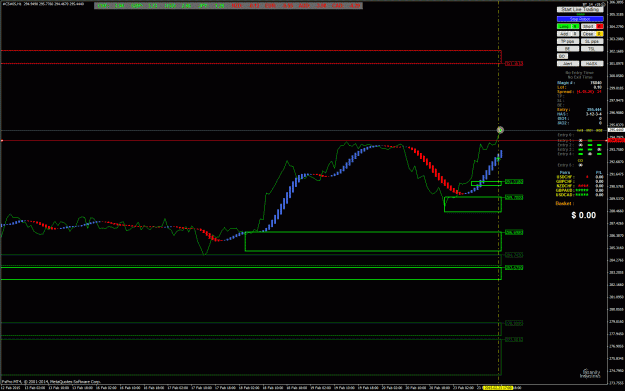
Task: Click the Magic # label in panel
Action: point(566,83)
